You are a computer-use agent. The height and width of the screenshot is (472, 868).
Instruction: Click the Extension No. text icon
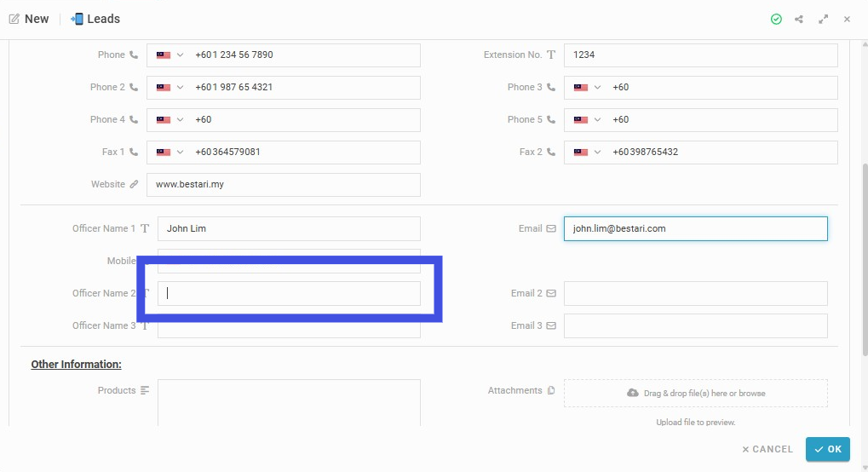[x=551, y=55]
